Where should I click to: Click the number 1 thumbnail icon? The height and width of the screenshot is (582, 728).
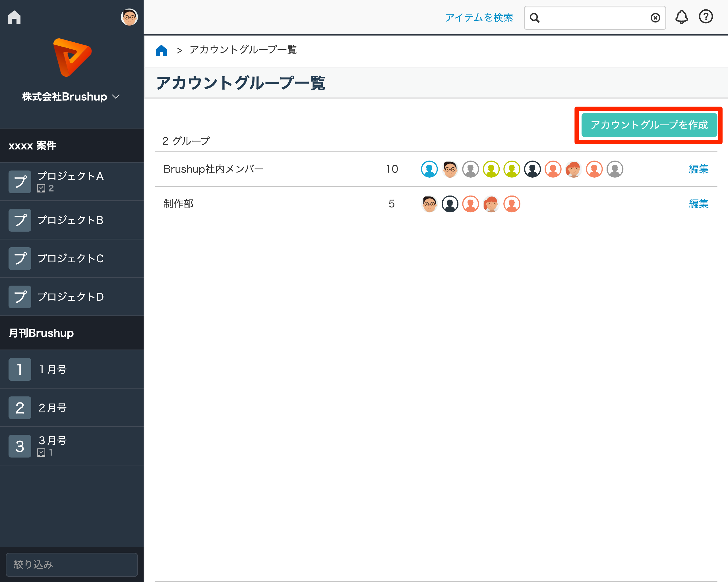[20, 369]
